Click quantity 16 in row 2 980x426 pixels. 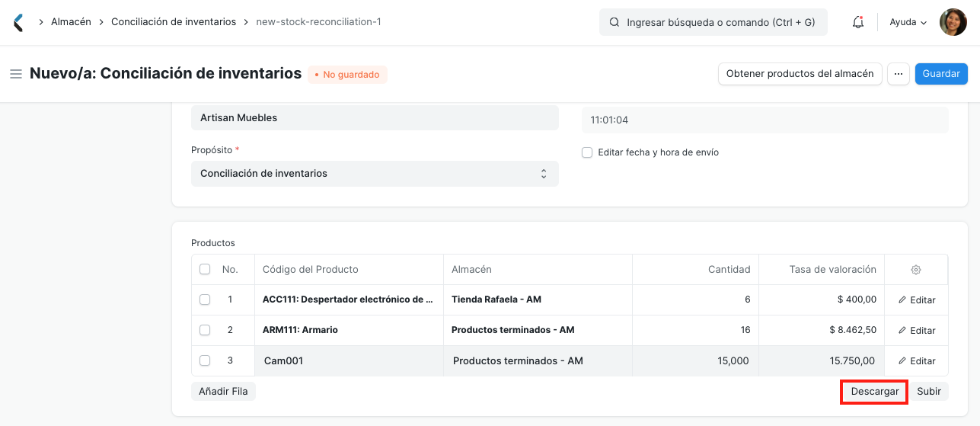coord(695,330)
